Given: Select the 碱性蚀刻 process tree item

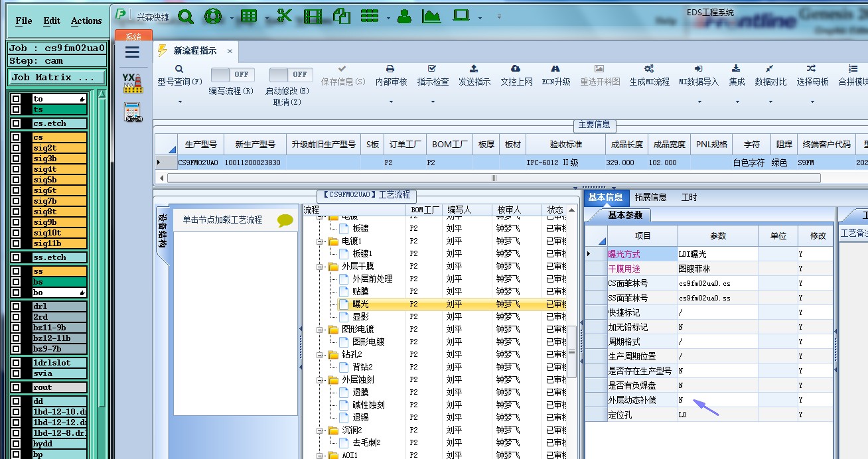Looking at the screenshot, I should (x=368, y=405).
